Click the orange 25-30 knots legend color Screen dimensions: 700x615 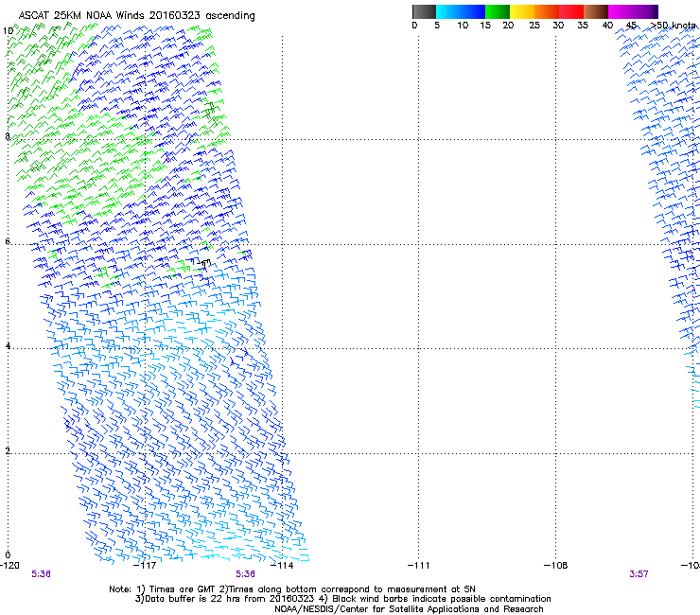click(x=547, y=11)
